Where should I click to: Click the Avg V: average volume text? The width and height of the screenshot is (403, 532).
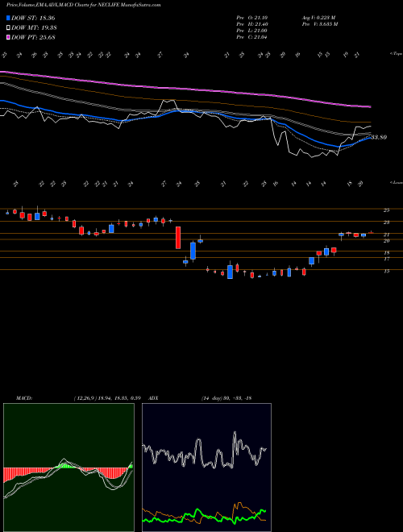pos(318,17)
